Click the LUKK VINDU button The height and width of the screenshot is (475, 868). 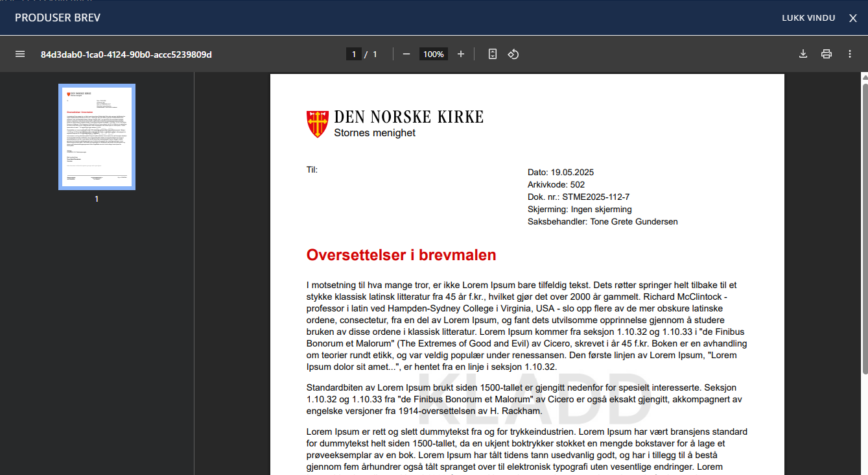click(808, 18)
